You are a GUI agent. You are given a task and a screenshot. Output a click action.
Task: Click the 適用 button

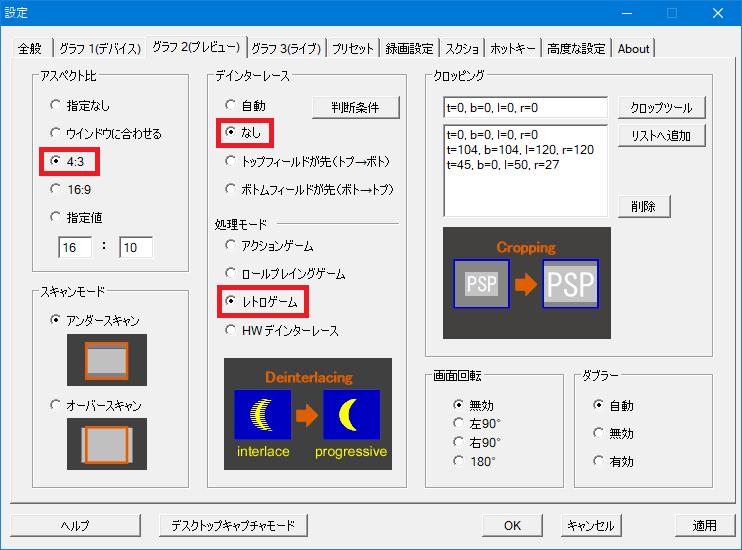point(705,525)
